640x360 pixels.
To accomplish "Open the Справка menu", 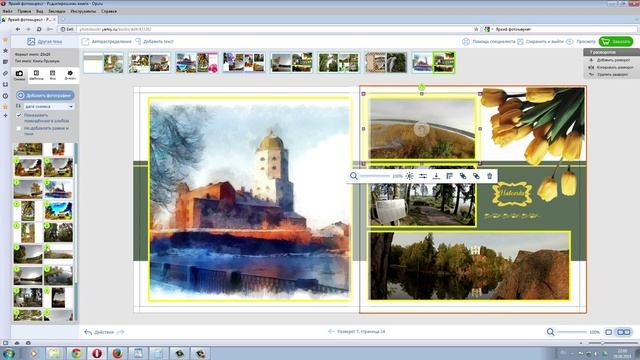I will (x=109, y=11).
